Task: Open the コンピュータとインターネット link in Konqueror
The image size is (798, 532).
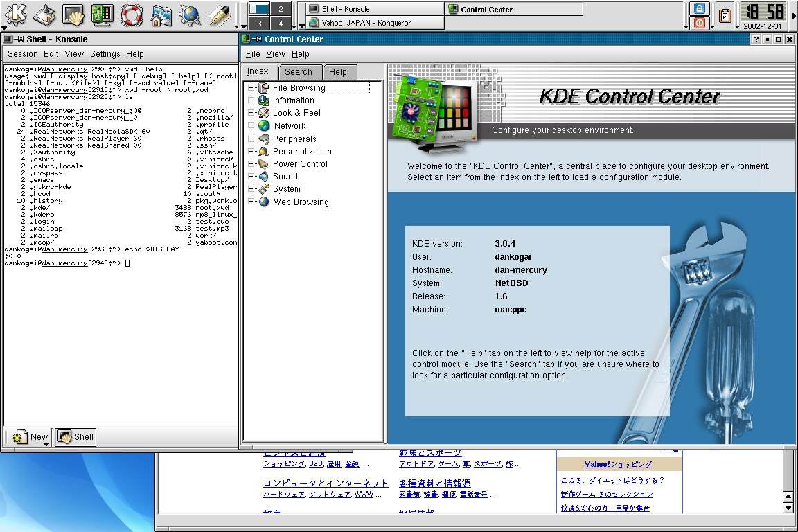Action: coord(326,483)
